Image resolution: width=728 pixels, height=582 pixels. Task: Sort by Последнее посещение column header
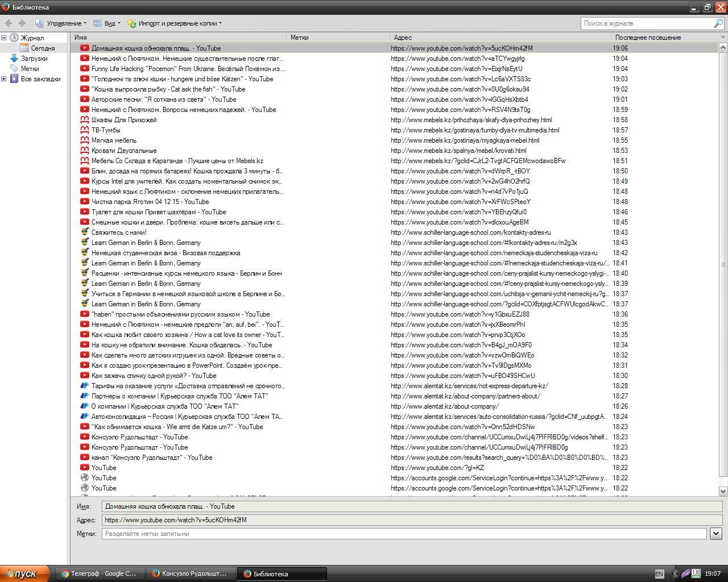[664, 38]
